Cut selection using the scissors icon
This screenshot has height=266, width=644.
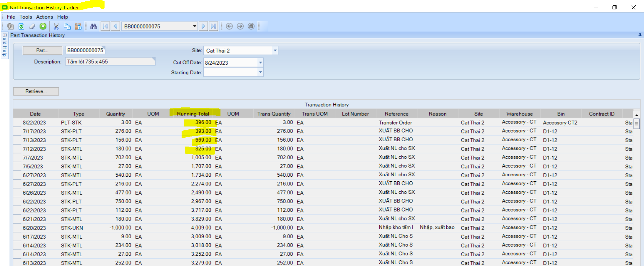pos(56,26)
